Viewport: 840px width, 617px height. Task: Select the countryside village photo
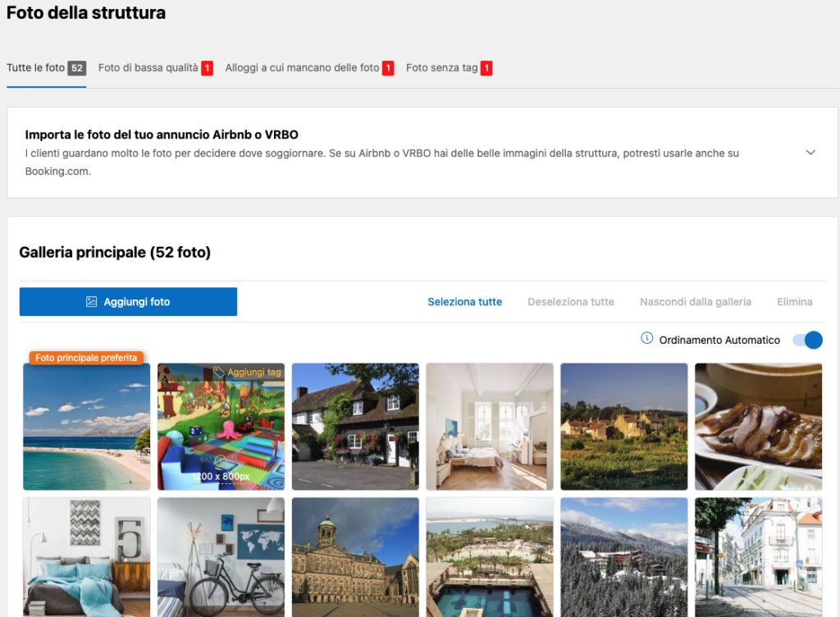624,427
